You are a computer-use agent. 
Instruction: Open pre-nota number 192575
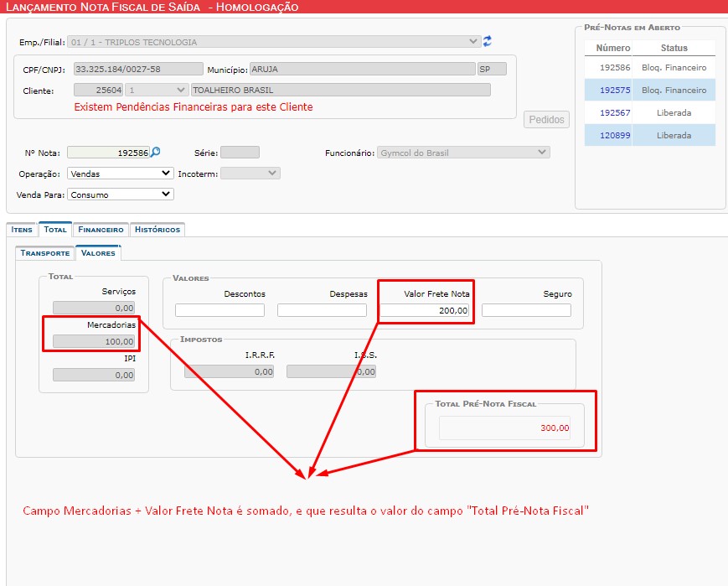click(x=615, y=91)
